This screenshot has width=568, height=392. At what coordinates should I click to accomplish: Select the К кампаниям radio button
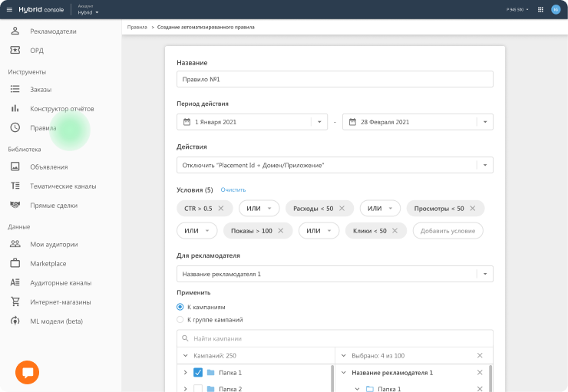[180, 307]
